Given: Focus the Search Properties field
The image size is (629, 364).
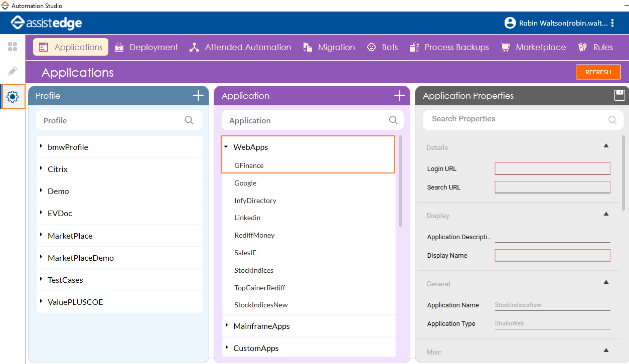Looking at the screenshot, I should click(517, 119).
